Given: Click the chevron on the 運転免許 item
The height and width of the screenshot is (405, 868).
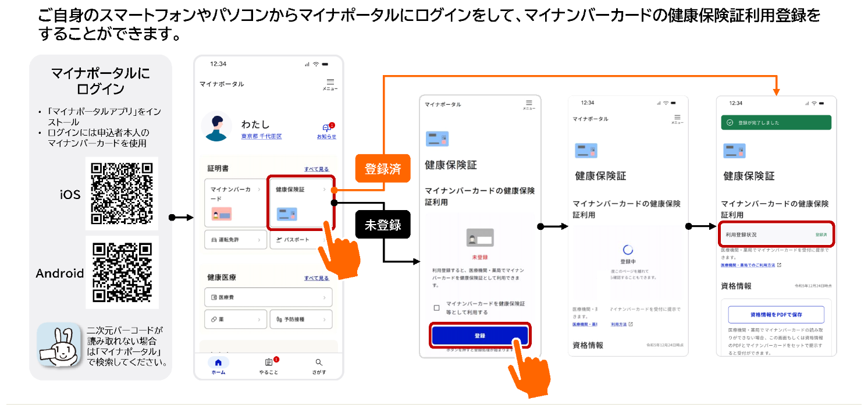Looking at the screenshot, I should 259,239.
